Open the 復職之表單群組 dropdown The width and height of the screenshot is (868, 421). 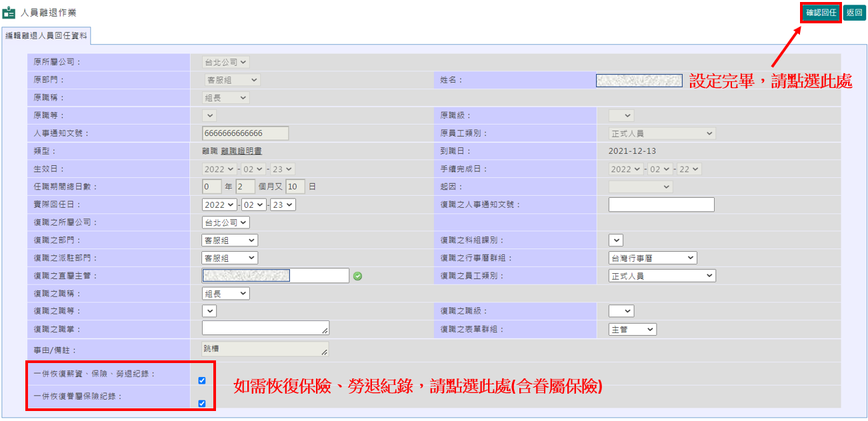click(x=631, y=328)
